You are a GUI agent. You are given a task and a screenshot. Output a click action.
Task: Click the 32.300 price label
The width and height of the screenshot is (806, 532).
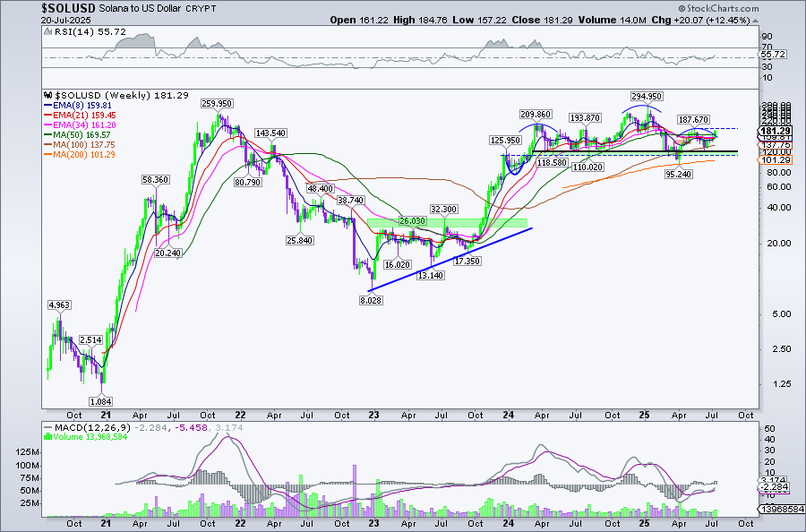443,210
